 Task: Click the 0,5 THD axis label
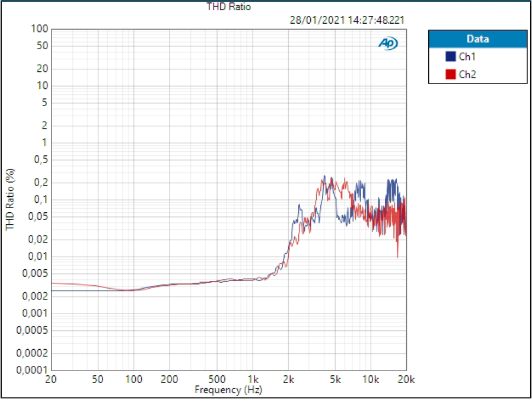pos(40,159)
